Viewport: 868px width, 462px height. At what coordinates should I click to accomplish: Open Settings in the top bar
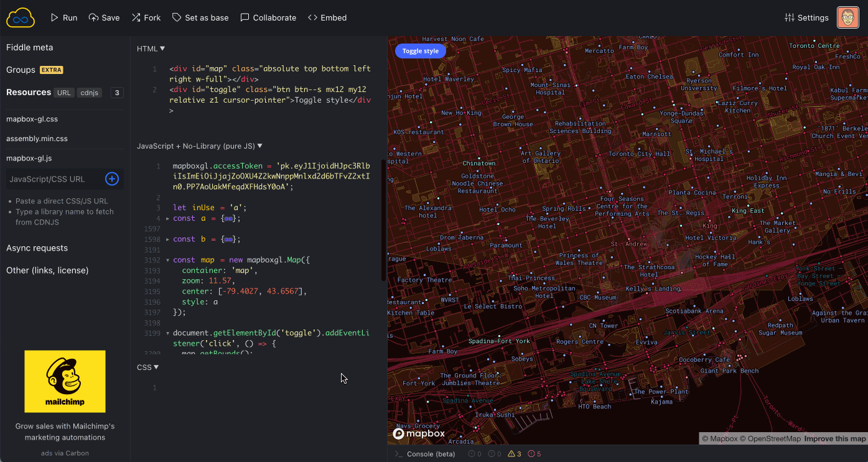pos(806,17)
